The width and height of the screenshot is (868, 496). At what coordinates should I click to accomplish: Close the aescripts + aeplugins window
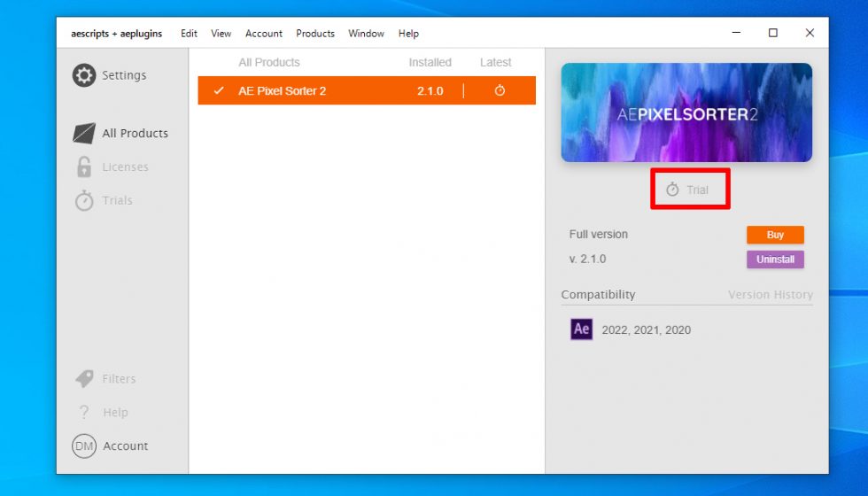pos(810,33)
